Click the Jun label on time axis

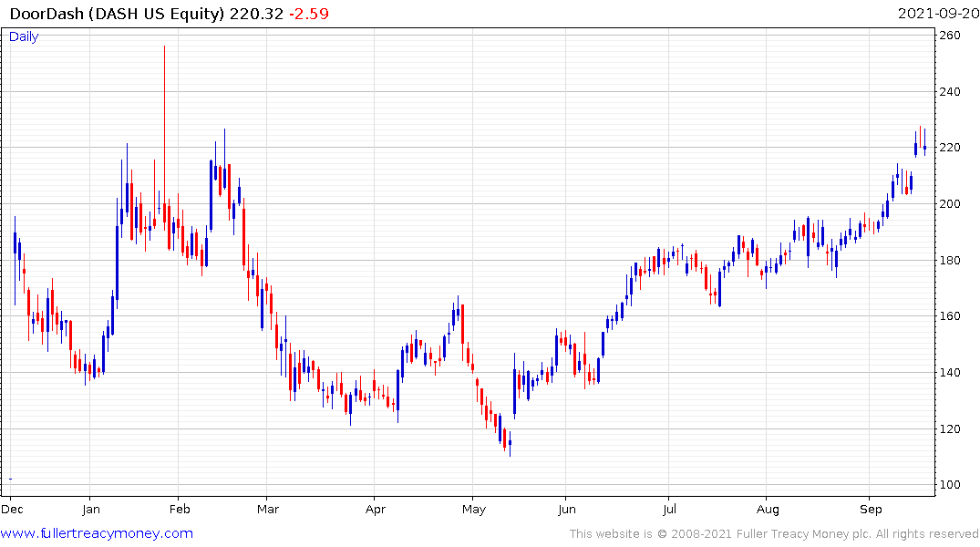pyautogui.click(x=566, y=510)
